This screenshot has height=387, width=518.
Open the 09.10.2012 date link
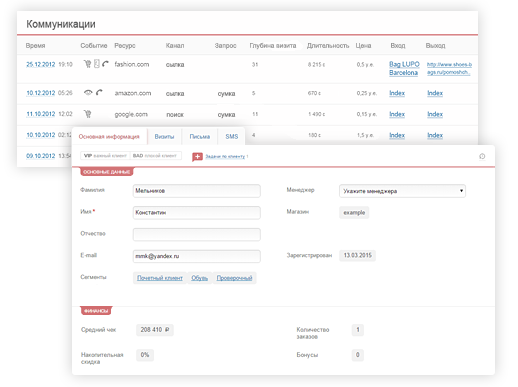pos(41,156)
